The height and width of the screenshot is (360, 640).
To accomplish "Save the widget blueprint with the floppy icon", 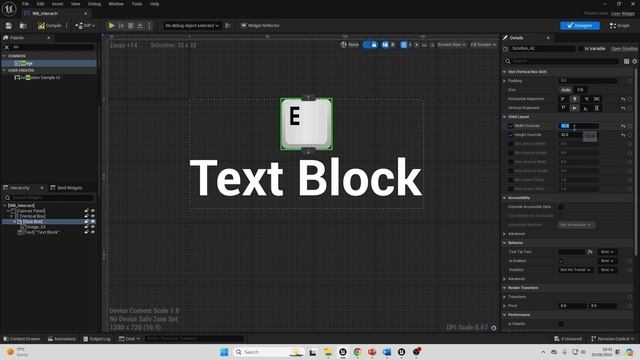I will pos(9,26).
